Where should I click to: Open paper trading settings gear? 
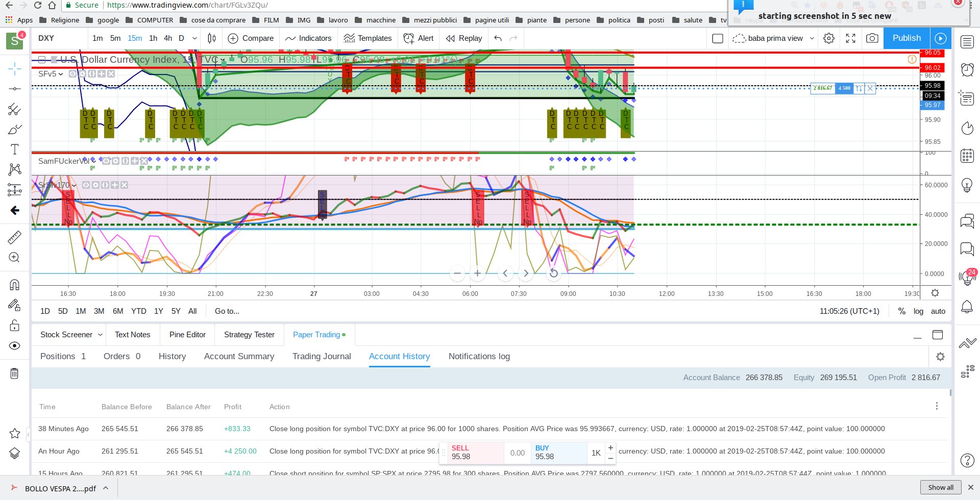940,357
